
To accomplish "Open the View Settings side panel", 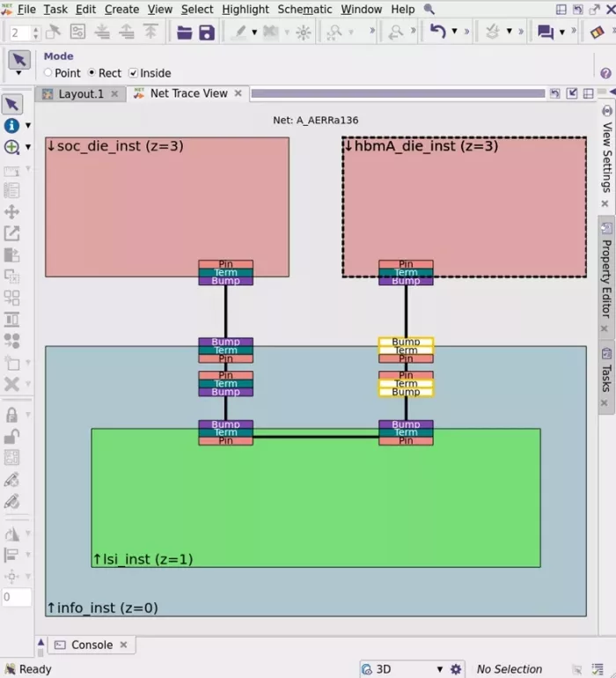I will 606,158.
